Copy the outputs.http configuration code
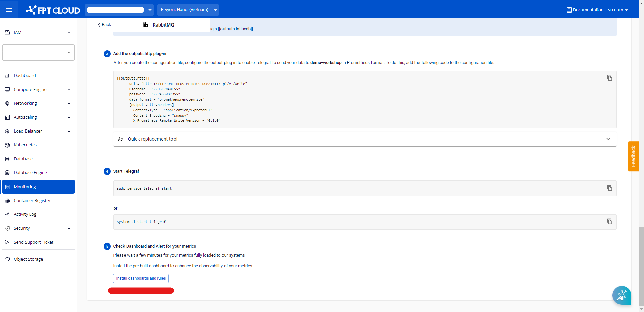644x312 pixels. pyautogui.click(x=609, y=78)
